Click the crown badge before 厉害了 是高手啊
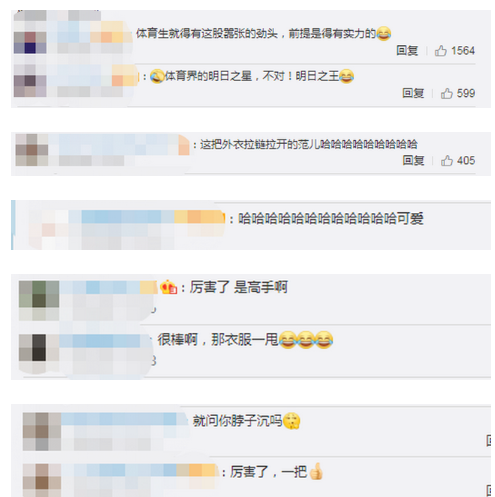Screen dimensions: 495x497 tap(168, 287)
